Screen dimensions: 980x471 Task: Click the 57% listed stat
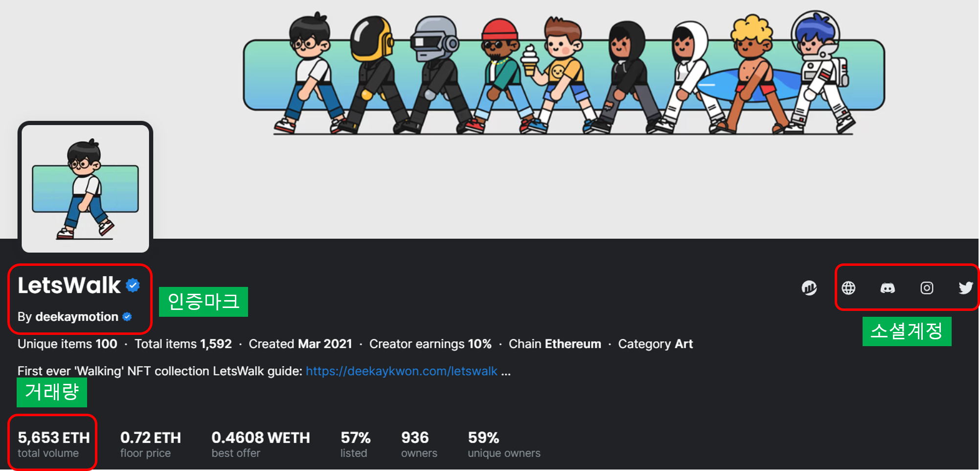pyautogui.click(x=355, y=444)
